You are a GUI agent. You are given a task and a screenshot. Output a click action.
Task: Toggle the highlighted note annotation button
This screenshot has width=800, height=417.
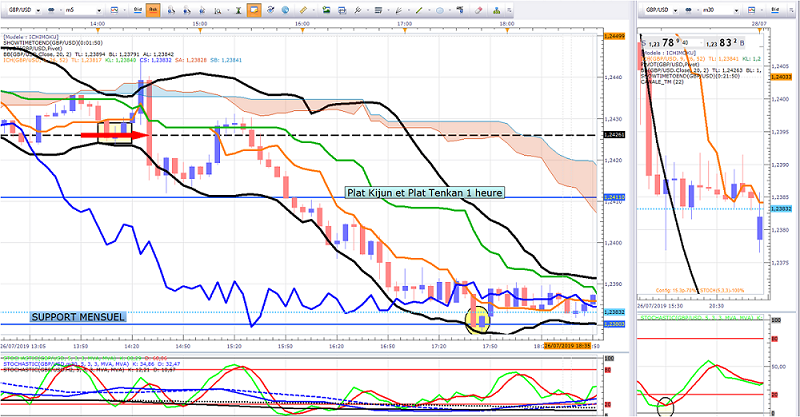(x=254, y=10)
